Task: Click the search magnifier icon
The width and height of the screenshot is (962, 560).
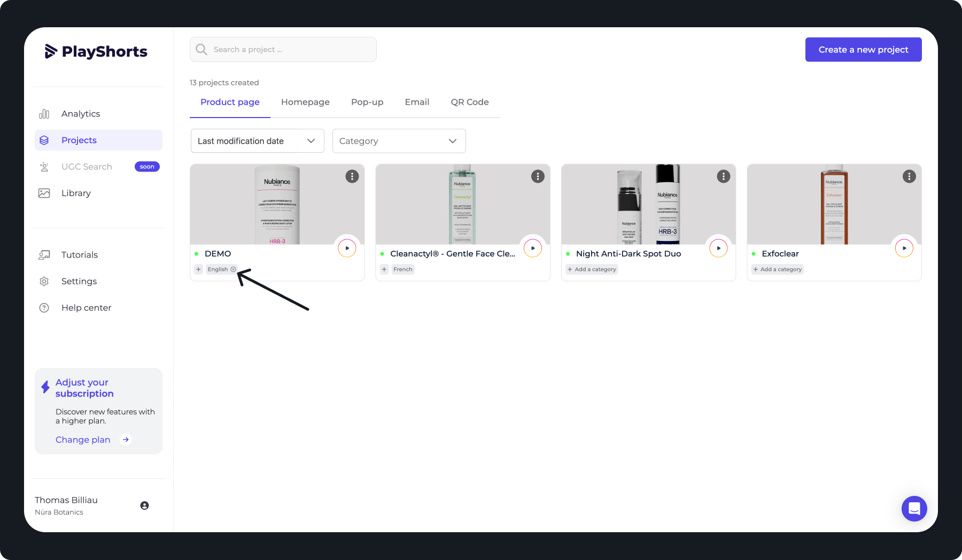Action: pos(201,49)
